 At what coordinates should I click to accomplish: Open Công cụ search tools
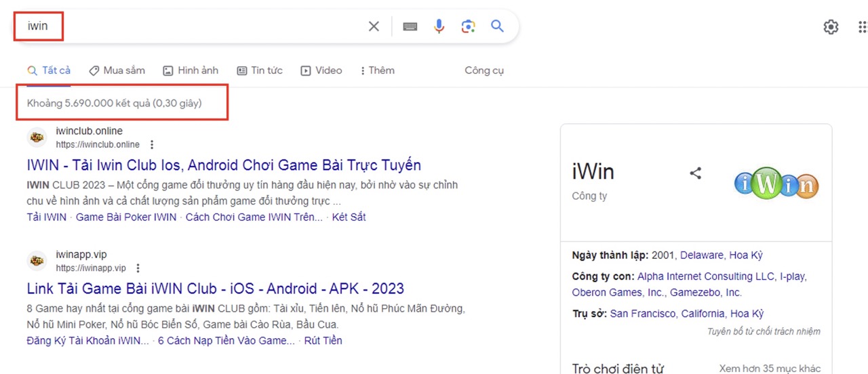pyautogui.click(x=484, y=70)
